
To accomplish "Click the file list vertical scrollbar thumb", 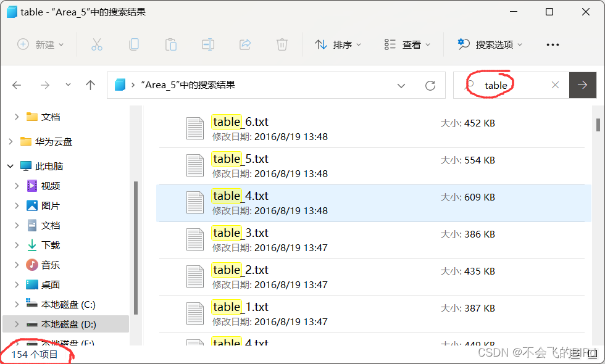I will tap(598, 125).
